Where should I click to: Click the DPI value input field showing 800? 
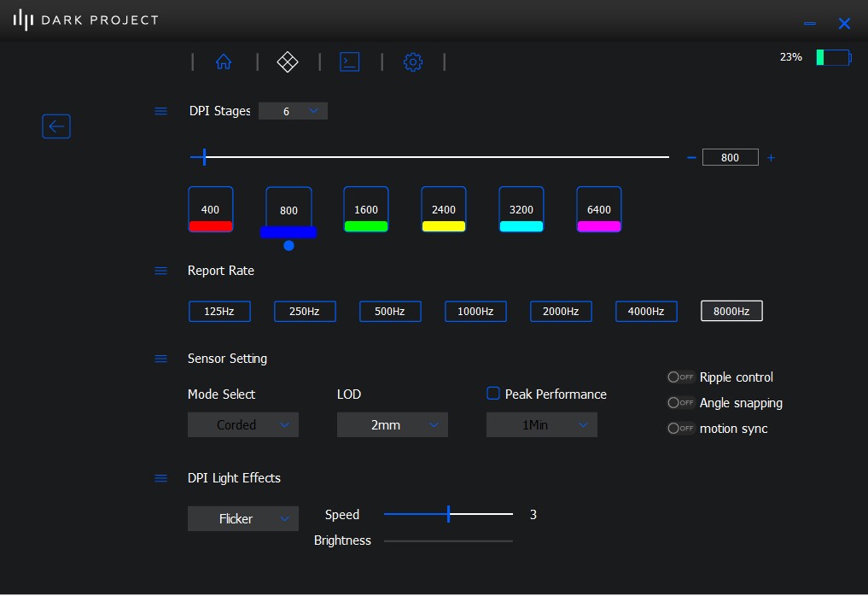pos(730,157)
